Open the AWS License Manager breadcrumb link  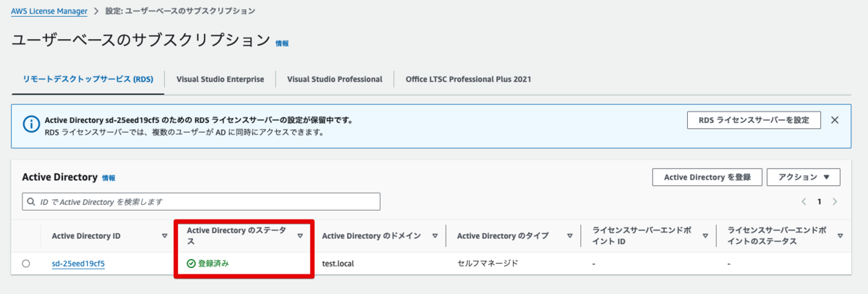(50, 12)
